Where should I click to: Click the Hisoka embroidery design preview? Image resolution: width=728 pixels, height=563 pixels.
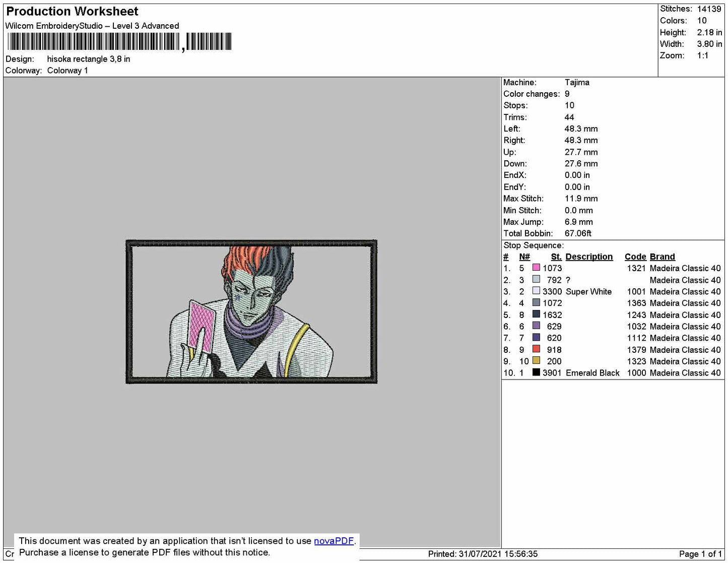pyautogui.click(x=251, y=311)
